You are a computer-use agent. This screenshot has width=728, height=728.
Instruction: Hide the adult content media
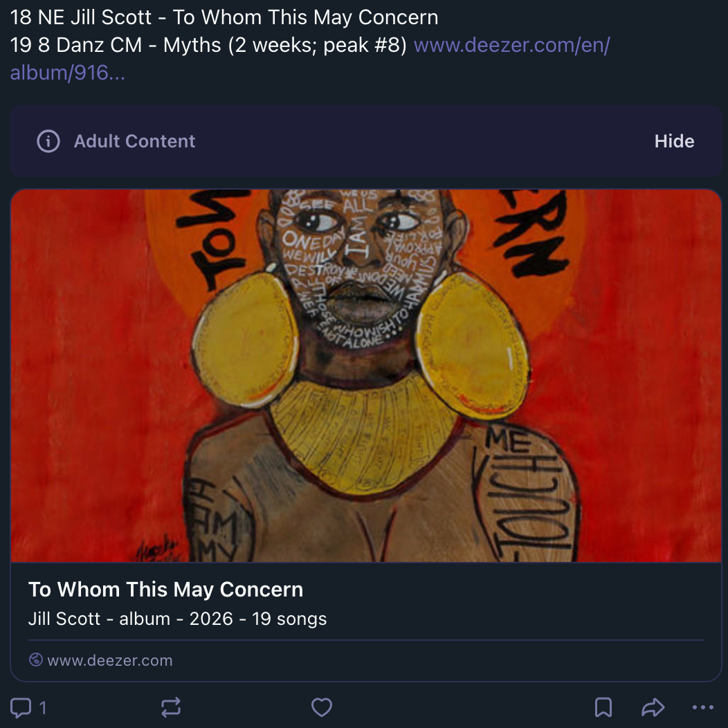(x=674, y=141)
